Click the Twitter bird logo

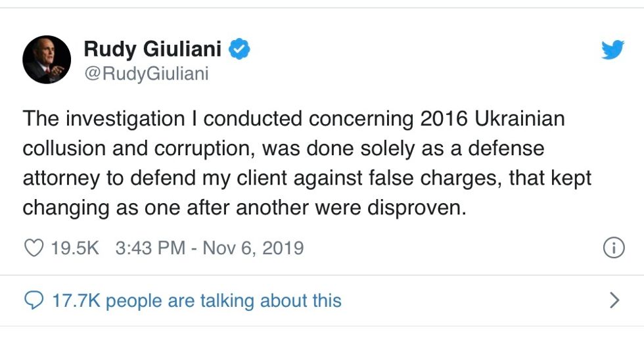(x=612, y=50)
